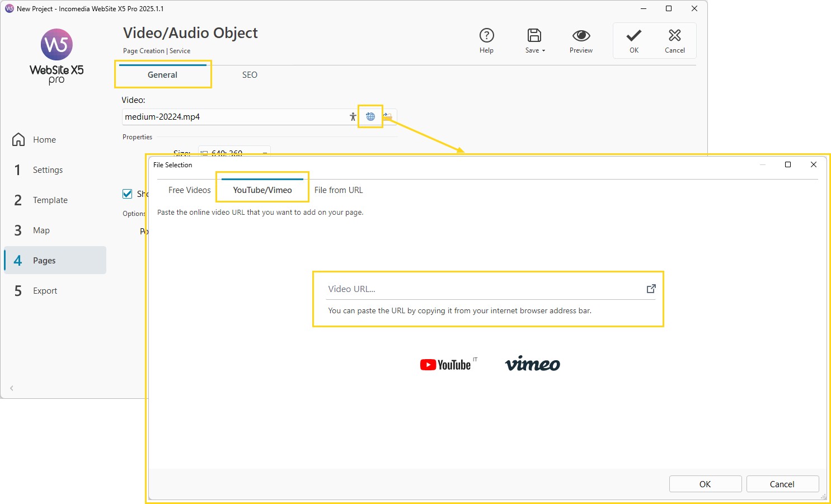Click Cancel in the File Selection dialog
The image size is (831, 504).
tap(782, 484)
